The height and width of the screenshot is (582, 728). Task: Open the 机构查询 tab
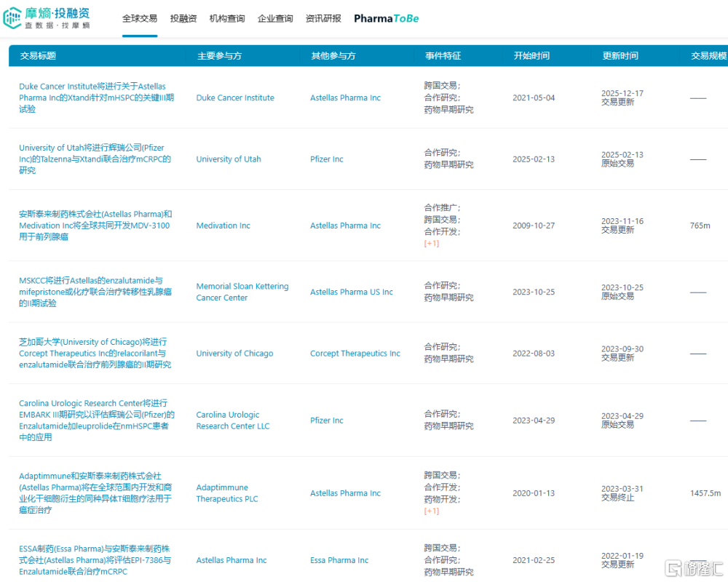click(x=227, y=19)
